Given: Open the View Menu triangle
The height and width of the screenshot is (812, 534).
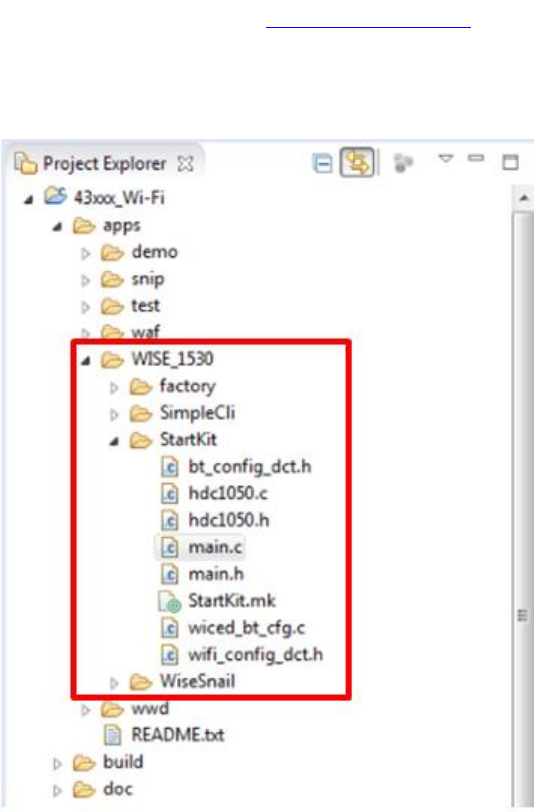Looking at the screenshot, I should click(445, 158).
